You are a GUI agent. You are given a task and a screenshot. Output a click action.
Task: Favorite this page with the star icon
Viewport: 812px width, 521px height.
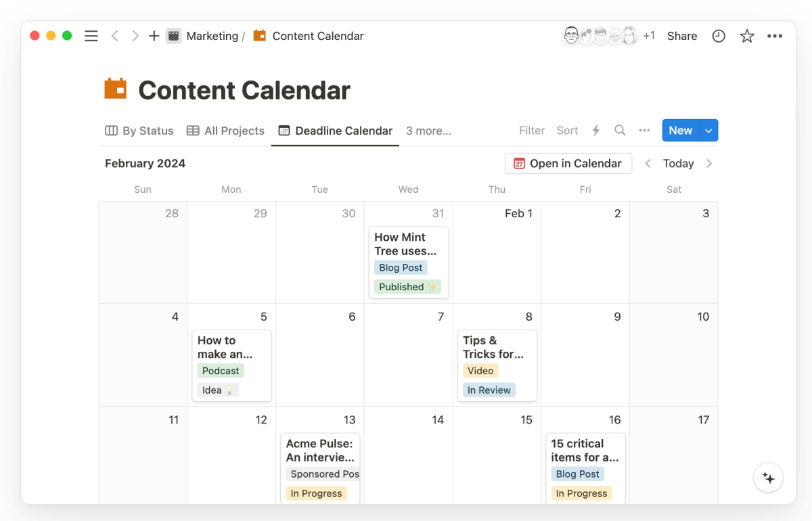click(747, 36)
